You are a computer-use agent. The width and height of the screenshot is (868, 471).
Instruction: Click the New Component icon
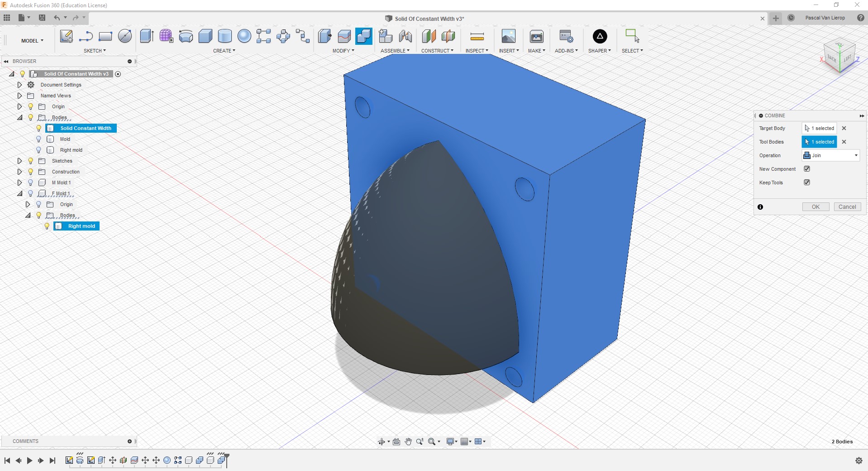click(386, 36)
